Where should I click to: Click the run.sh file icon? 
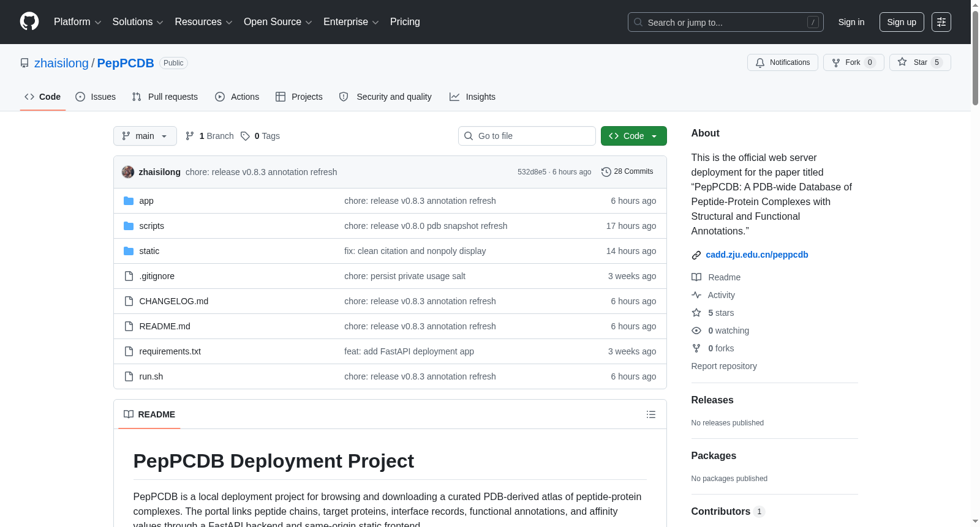point(129,376)
